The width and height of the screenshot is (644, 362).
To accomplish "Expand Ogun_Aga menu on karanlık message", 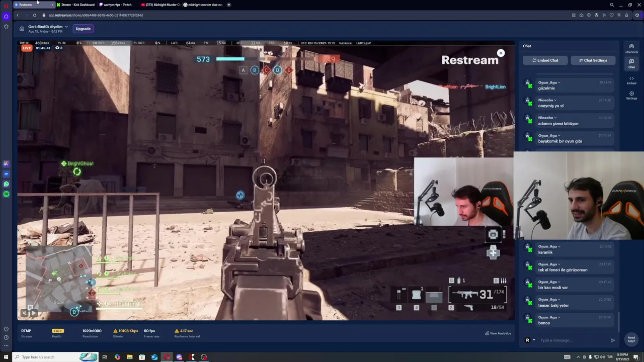I will coord(559,246).
